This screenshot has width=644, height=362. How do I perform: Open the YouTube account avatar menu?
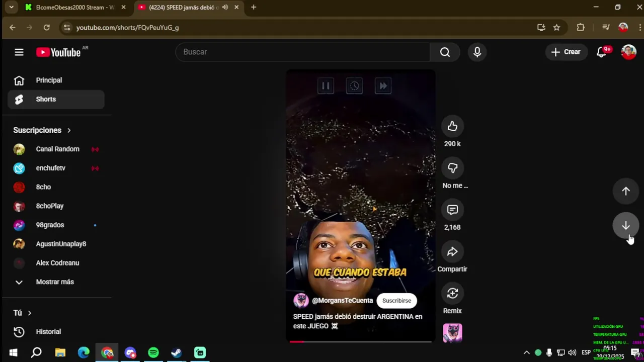[x=628, y=52]
